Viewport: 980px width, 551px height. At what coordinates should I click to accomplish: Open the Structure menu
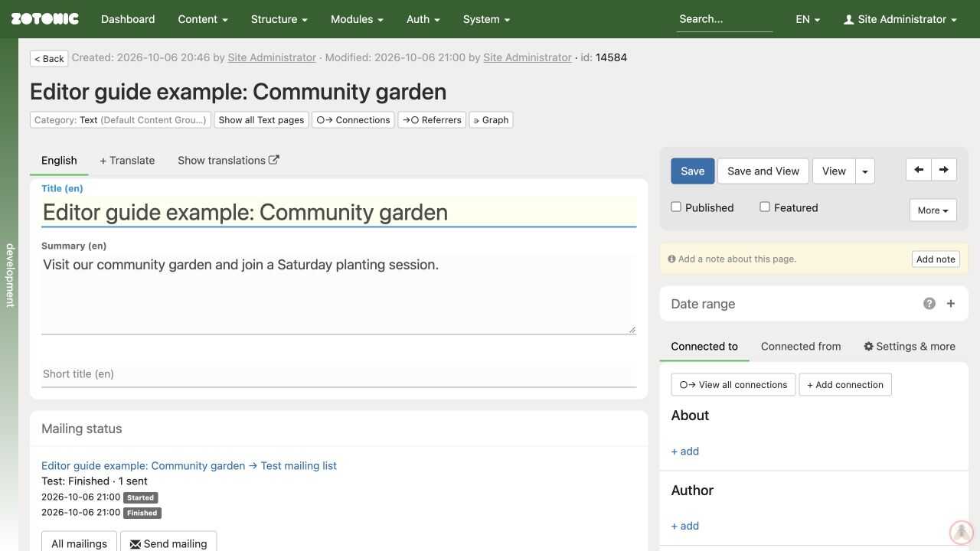pos(279,19)
